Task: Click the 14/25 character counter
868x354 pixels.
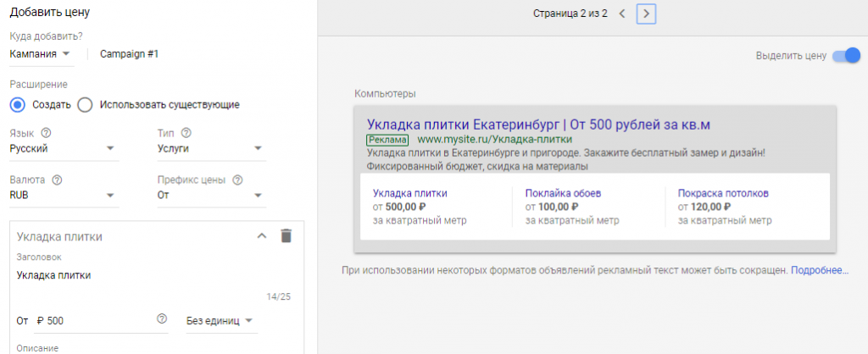Action: coord(278,297)
